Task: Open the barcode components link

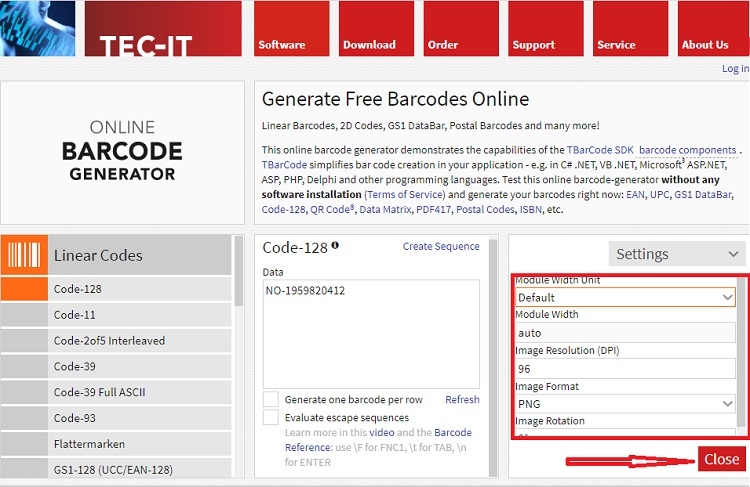Action: (687, 150)
